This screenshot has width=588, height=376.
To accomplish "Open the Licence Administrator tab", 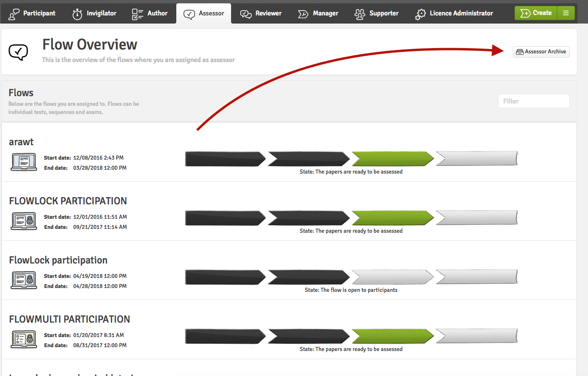I will (454, 13).
